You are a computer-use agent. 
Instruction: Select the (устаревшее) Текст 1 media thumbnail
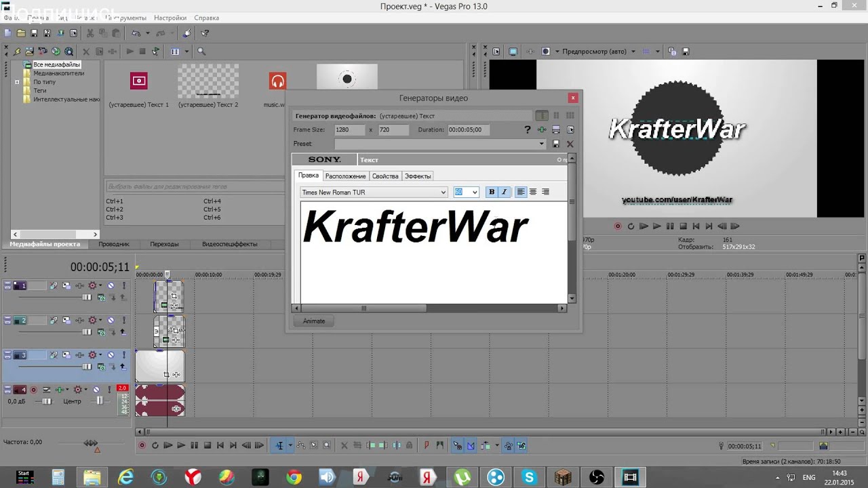pyautogui.click(x=139, y=81)
